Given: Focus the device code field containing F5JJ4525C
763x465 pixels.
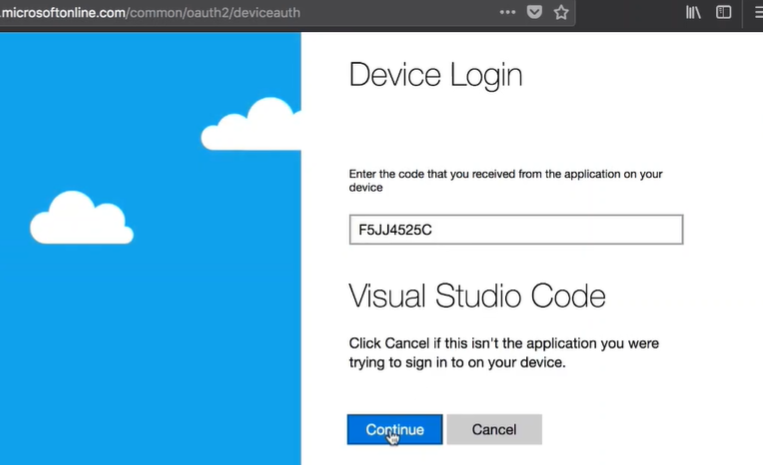Looking at the screenshot, I should [515, 230].
